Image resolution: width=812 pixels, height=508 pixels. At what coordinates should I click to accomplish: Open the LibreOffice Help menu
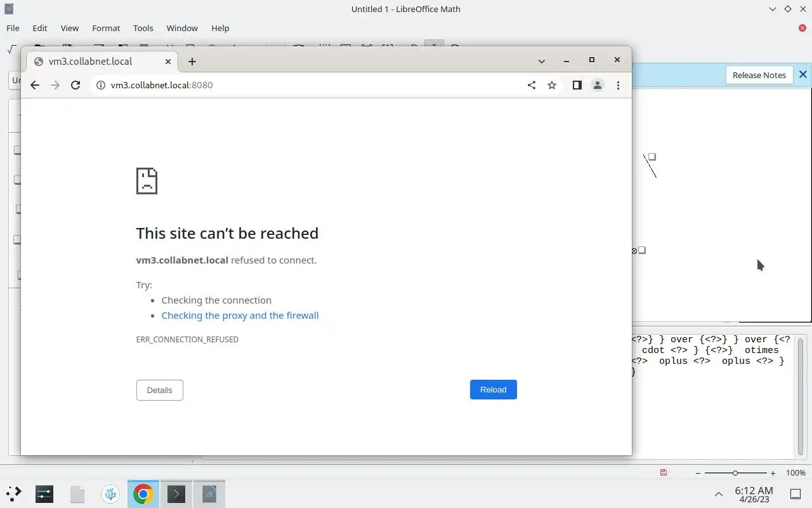pyautogui.click(x=220, y=28)
